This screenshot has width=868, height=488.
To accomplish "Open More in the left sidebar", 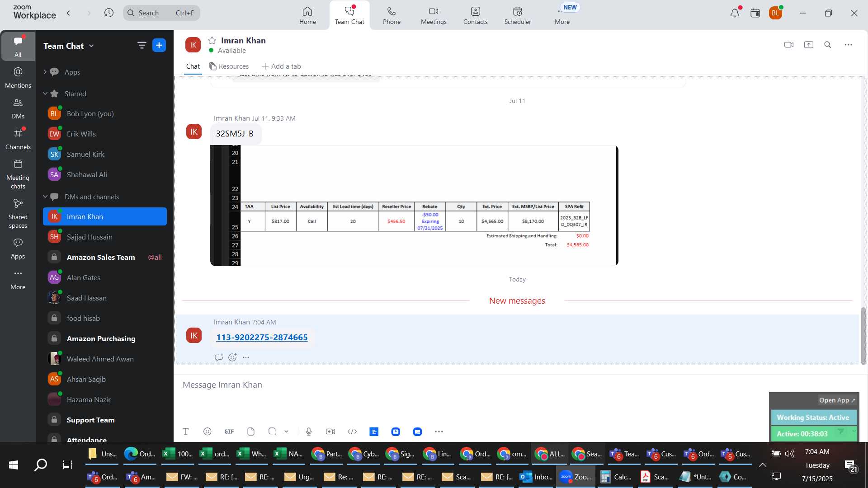I will click(x=18, y=280).
